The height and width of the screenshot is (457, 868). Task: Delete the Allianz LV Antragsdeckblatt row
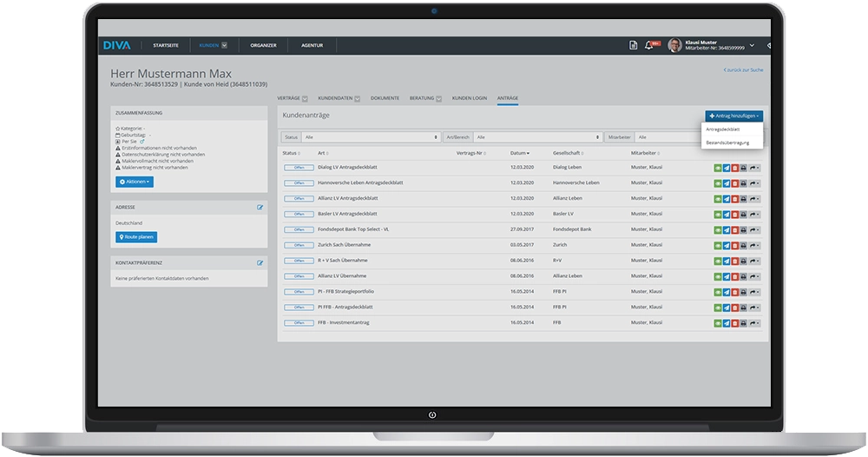coord(735,199)
